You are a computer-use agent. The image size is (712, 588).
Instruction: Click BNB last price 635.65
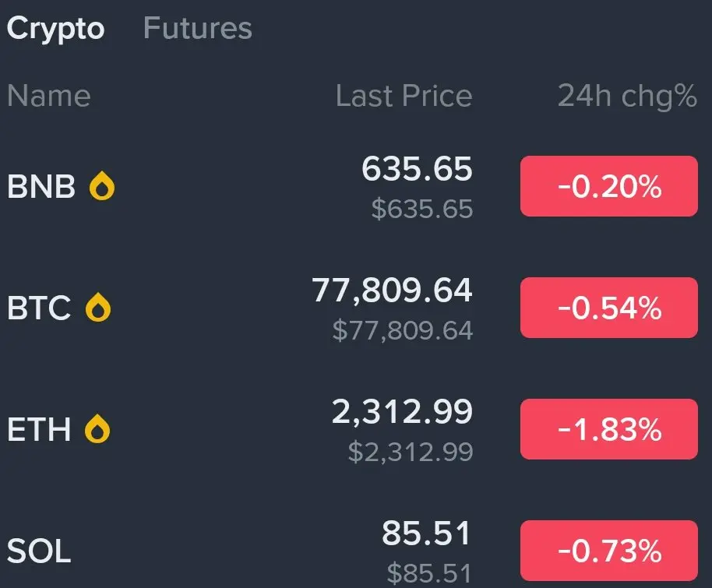click(417, 169)
